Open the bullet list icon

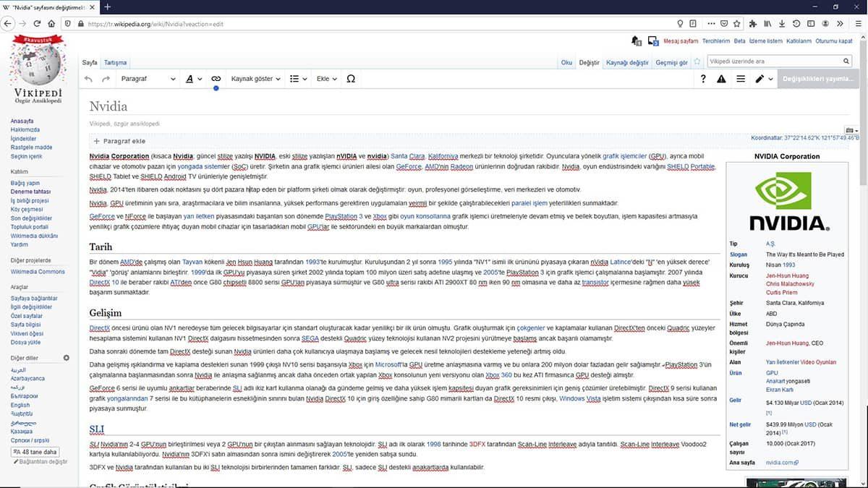292,79
